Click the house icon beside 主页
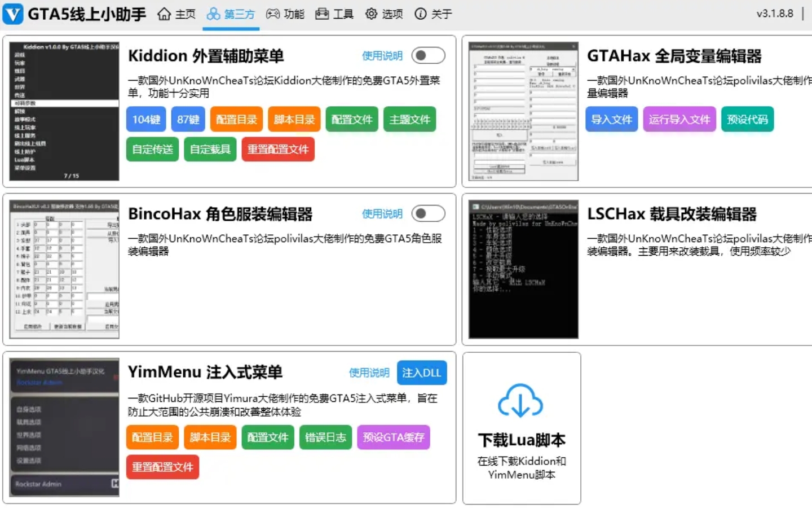The image size is (812, 508). click(164, 14)
